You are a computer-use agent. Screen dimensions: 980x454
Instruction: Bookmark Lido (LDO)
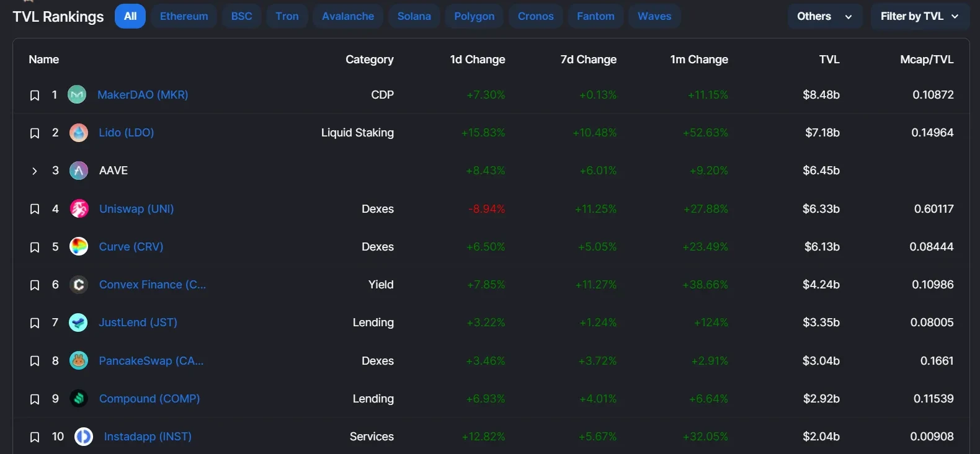pyautogui.click(x=35, y=133)
